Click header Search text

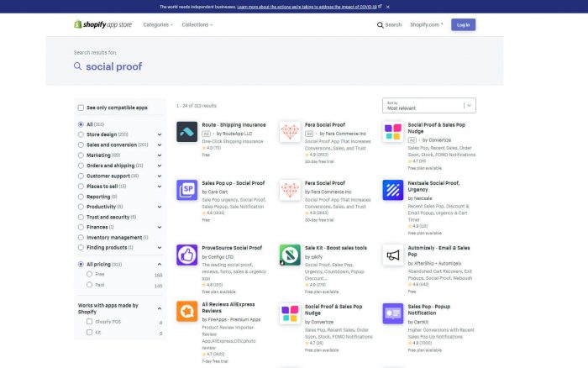tap(393, 24)
